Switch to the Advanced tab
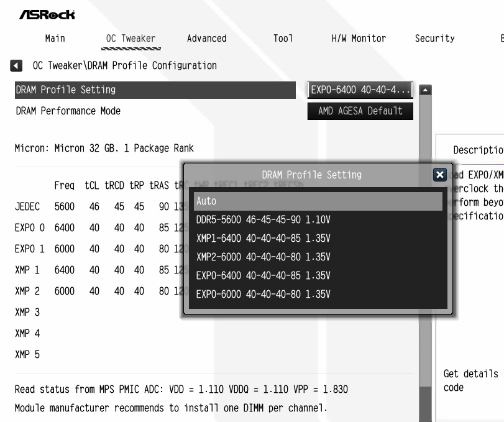 click(x=207, y=39)
